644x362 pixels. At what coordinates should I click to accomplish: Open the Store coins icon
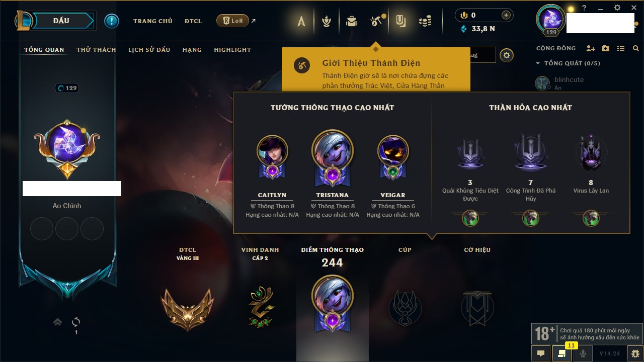pyautogui.click(x=425, y=21)
